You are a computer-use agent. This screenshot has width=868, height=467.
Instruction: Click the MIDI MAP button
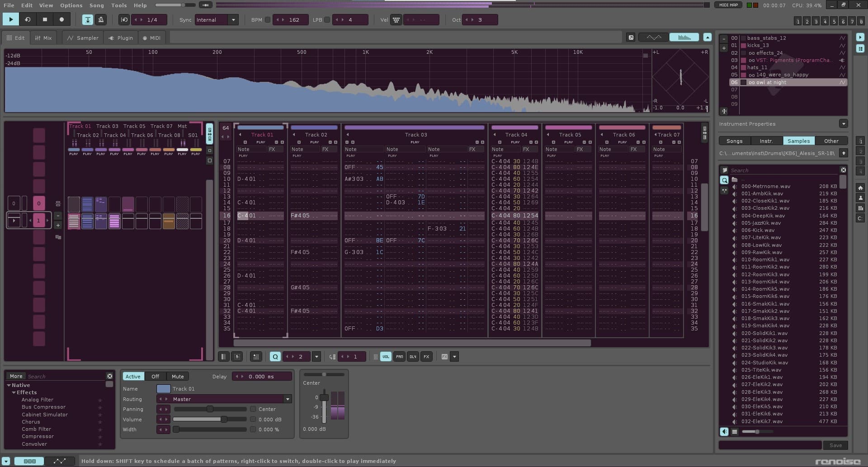pyautogui.click(x=728, y=5)
